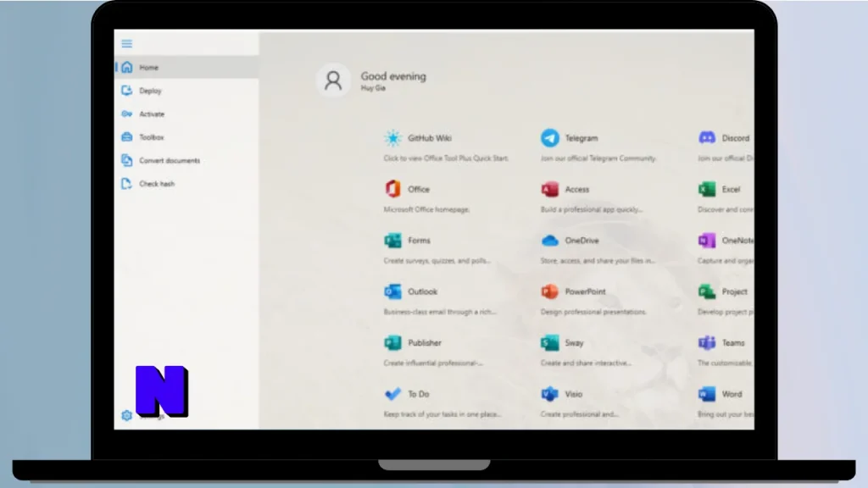Click the Project label

click(735, 291)
